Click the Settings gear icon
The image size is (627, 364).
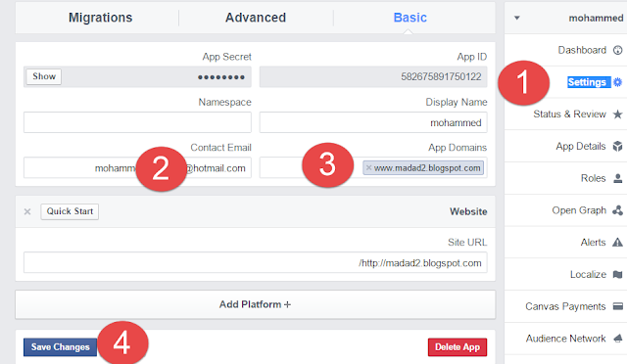point(618,82)
